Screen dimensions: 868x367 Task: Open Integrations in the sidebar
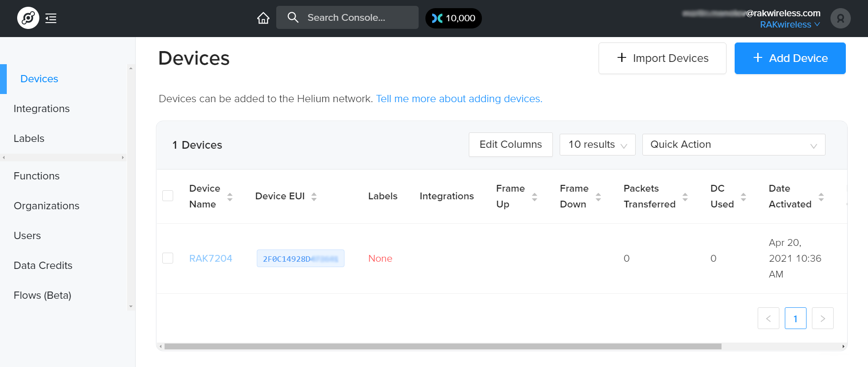pos(42,109)
